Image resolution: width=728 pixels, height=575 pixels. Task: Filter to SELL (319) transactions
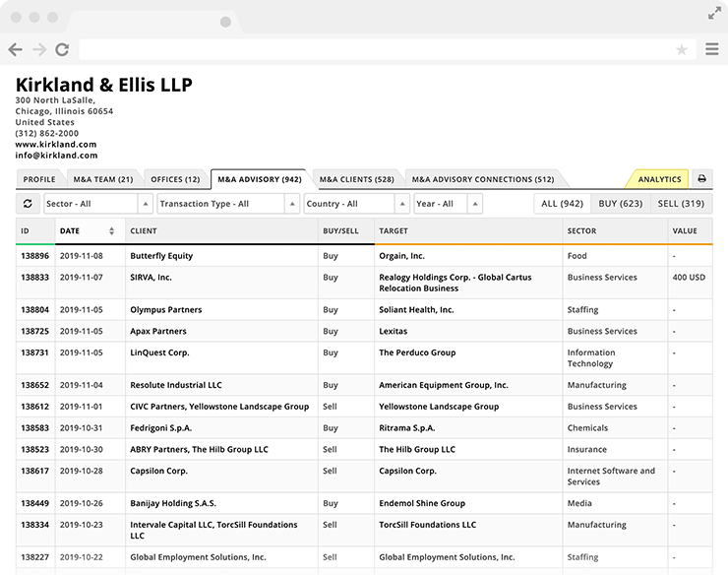(681, 204)
